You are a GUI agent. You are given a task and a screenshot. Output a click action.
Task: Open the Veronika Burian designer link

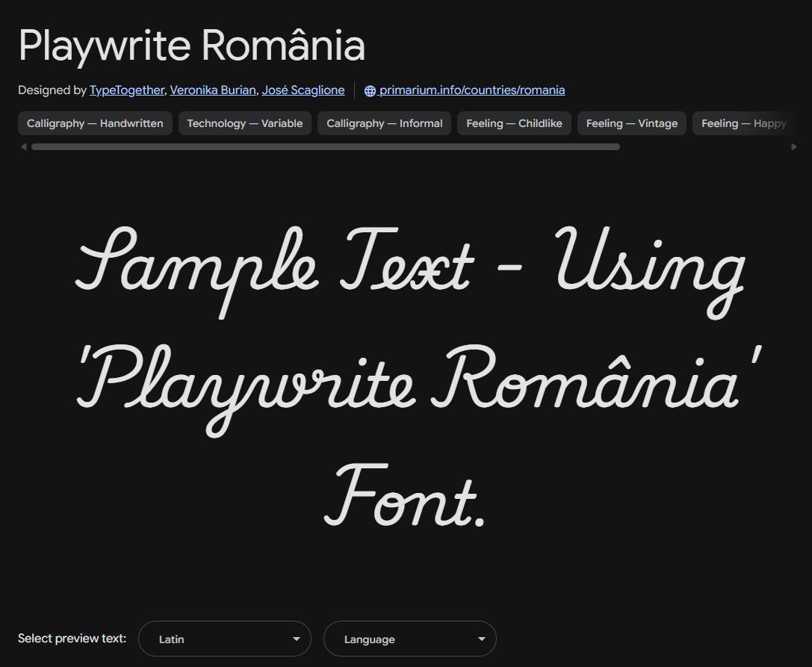coord(213,90)
